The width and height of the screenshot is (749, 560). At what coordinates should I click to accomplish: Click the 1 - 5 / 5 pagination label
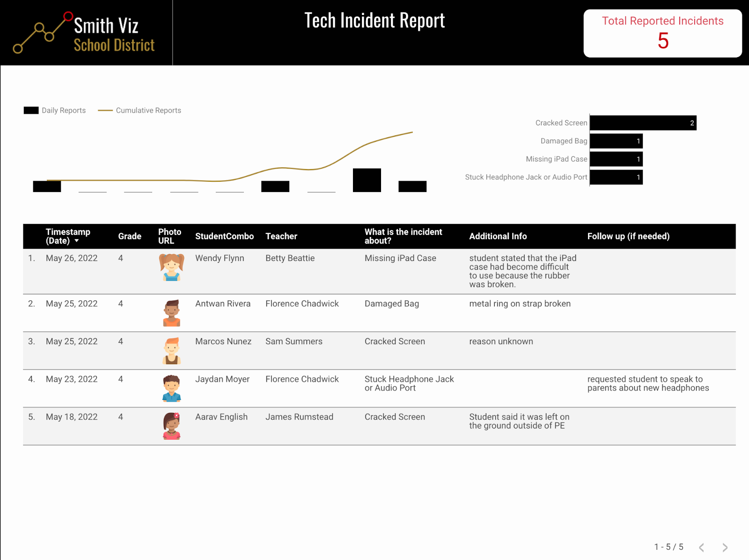tap(668, 547)
